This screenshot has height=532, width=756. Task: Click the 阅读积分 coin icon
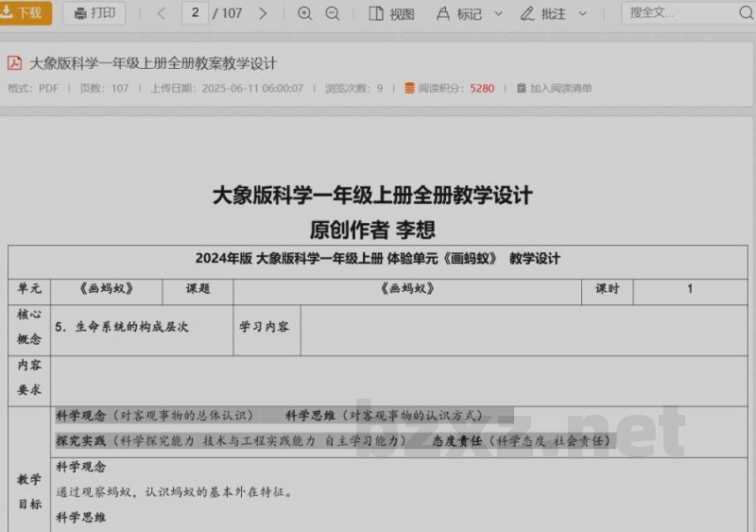click(409, 88)
